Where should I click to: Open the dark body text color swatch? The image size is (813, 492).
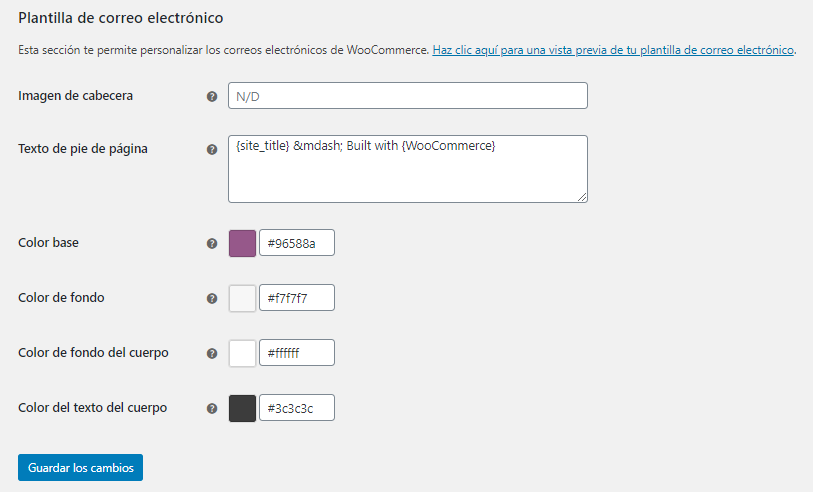click(243, 408)
